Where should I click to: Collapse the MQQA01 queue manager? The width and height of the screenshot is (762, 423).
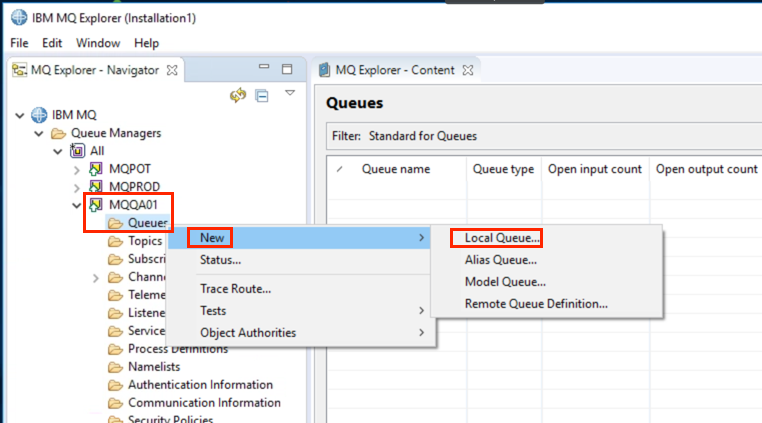click(76, 206)
